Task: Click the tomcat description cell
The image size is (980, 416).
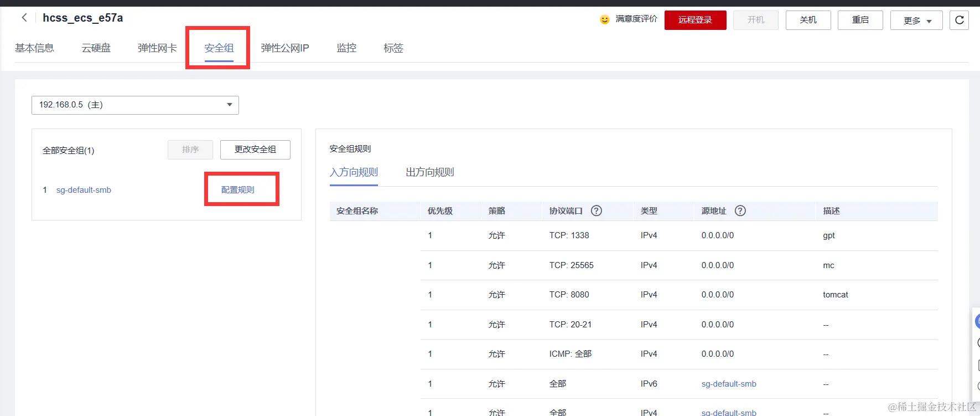Action: pyautogui.click(x=836, y=295)
